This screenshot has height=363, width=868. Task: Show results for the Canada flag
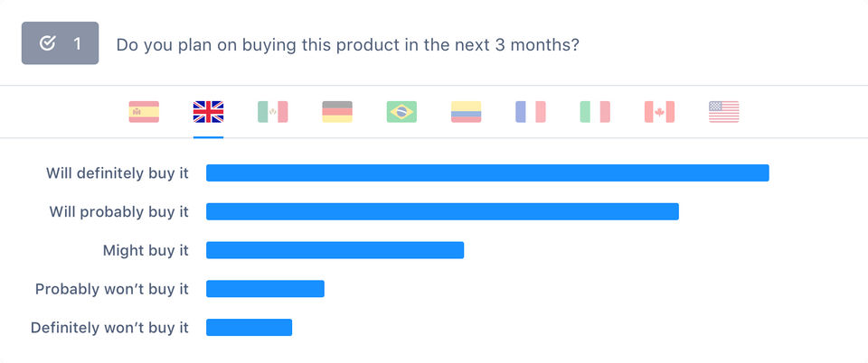660,112
